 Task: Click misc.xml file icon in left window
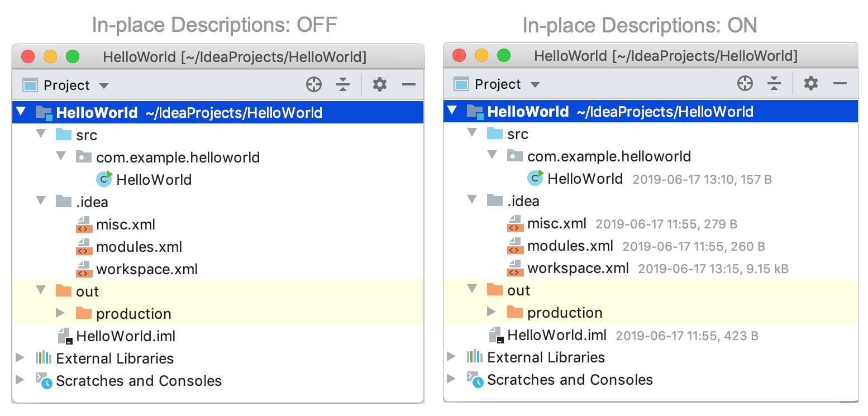(84, 224)
